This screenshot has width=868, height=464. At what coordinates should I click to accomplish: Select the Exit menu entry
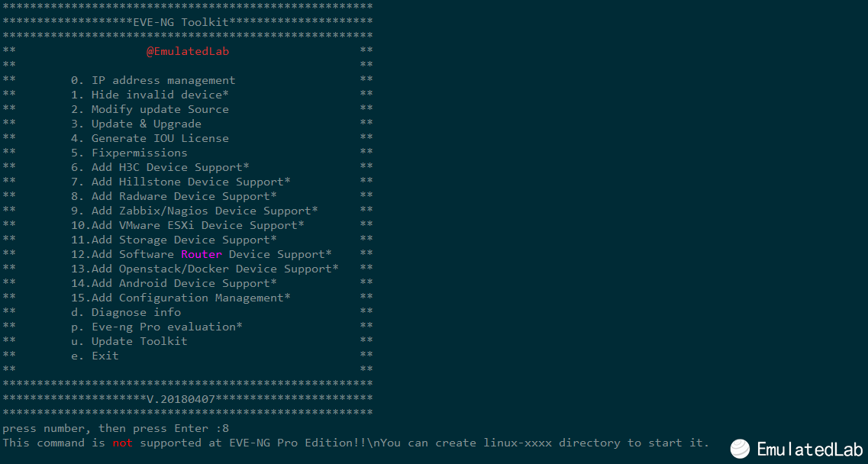point(95,356)
